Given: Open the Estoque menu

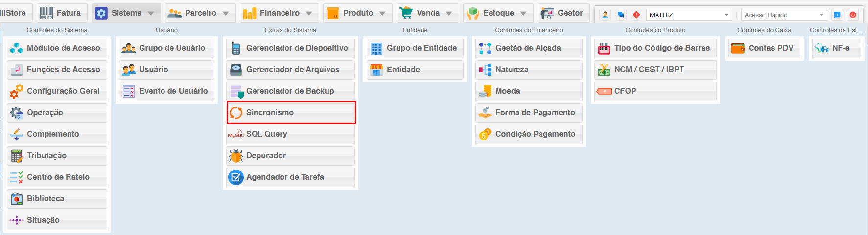Looking at the screenshot, I should coord(498,13).
